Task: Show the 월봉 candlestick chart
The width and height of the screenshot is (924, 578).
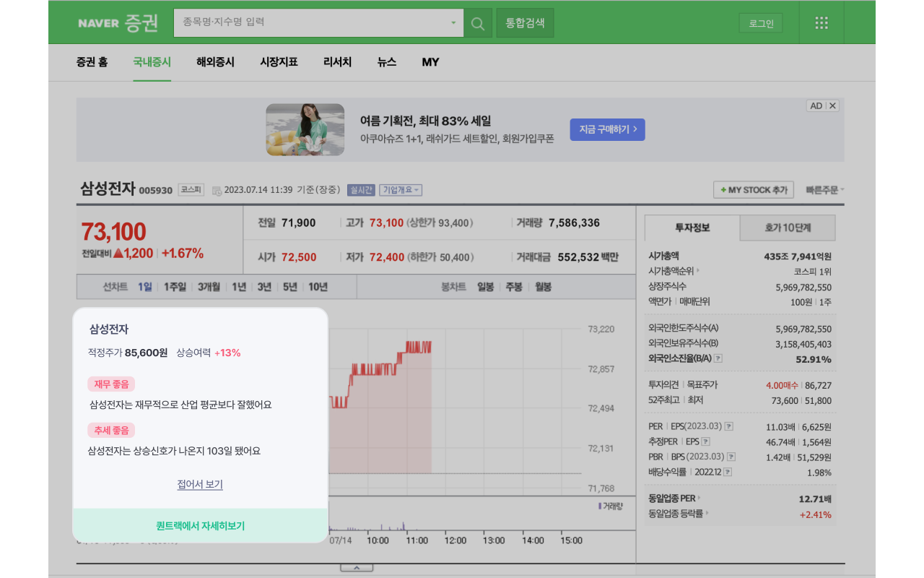Action: pos(543,287)
